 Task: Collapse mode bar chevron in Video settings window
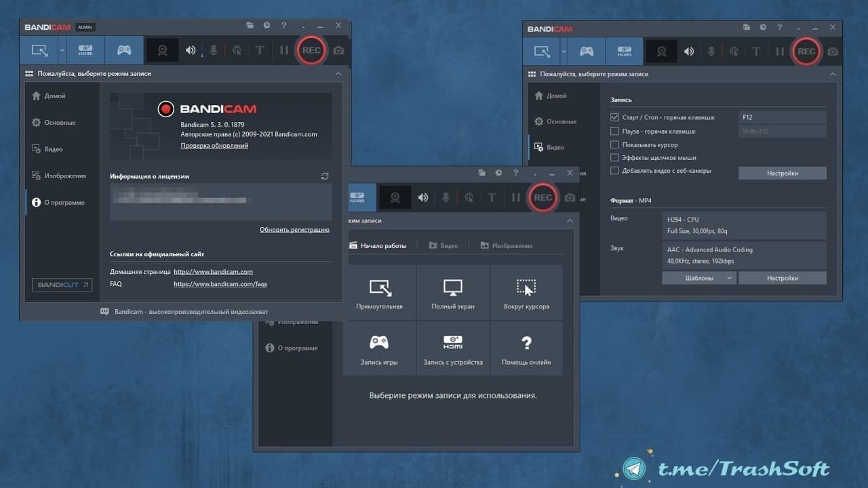click(x=832, y=74)
